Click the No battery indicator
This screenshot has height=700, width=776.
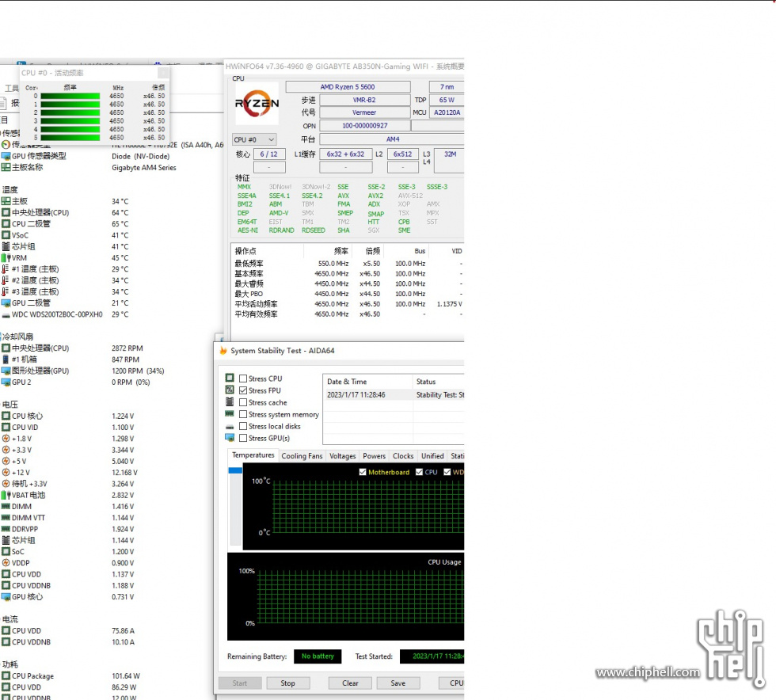(x=318, y=656)
